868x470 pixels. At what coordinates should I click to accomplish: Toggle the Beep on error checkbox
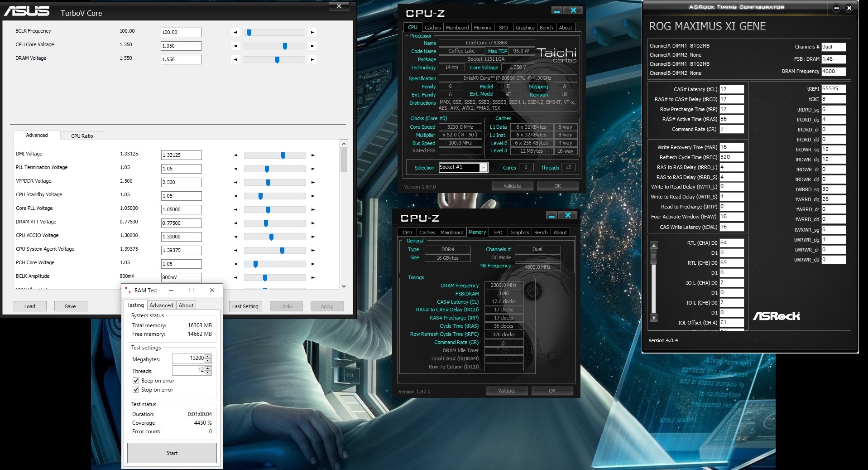[x=135, y=381]
